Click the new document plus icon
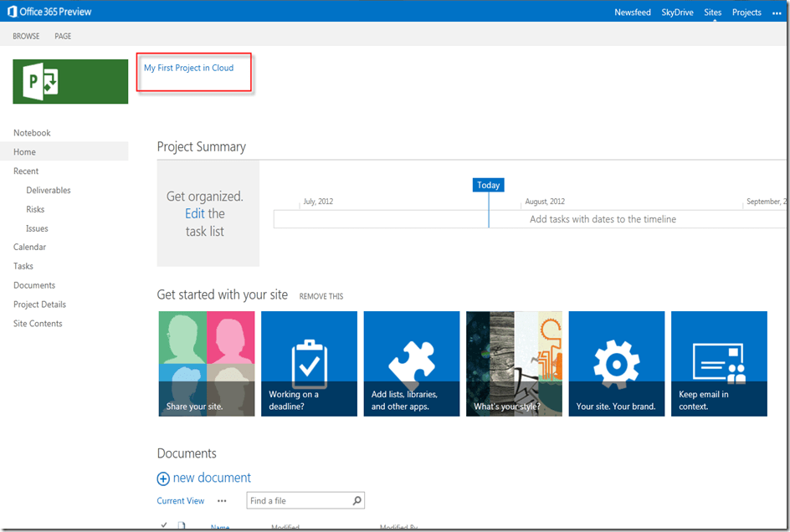This screenshot has height=532, width=790. [163, 478]
